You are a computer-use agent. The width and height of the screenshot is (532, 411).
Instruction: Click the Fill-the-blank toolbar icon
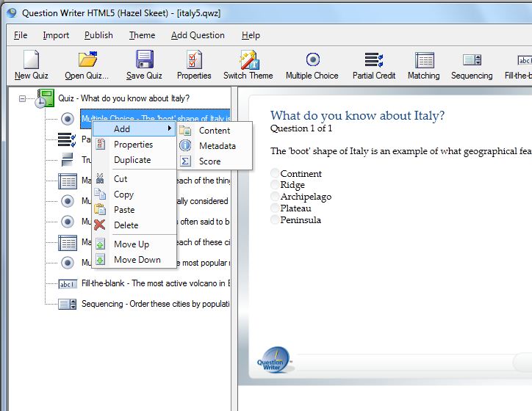[525, 60]
